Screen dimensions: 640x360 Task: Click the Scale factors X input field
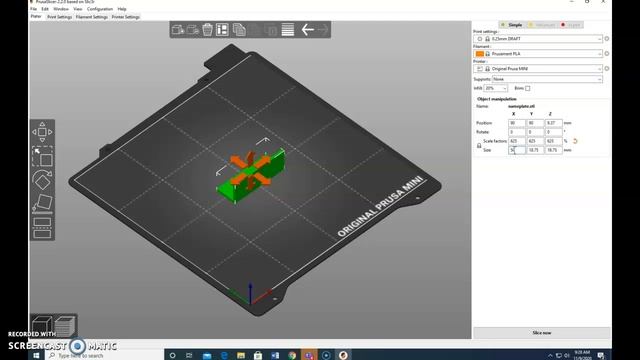point(517,141)
